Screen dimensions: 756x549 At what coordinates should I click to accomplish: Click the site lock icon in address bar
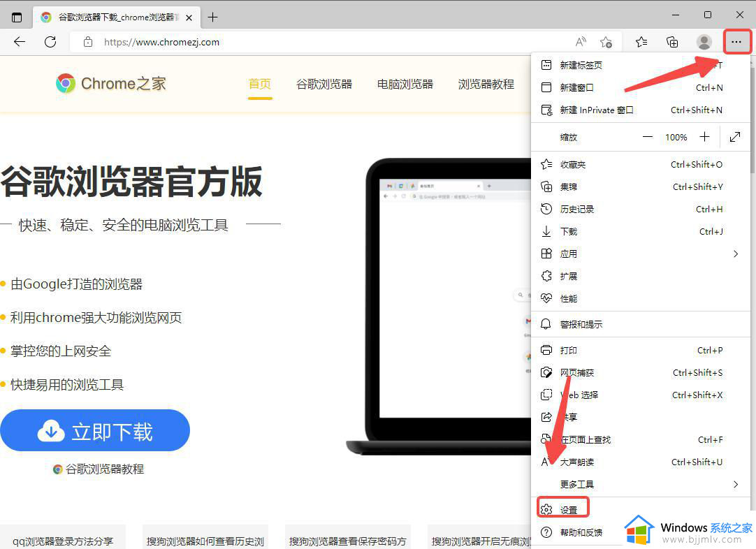pos(88,42)
